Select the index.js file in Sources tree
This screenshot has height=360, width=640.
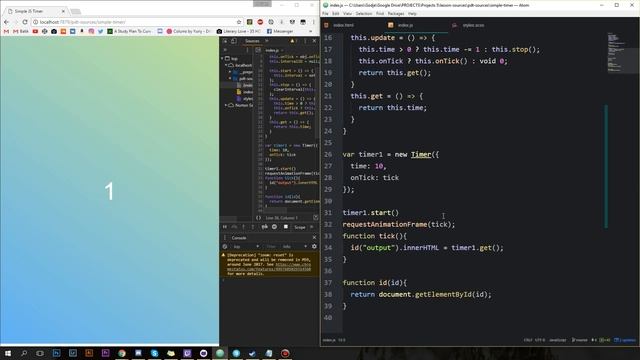pyautogui.click(x=245, y=92)
